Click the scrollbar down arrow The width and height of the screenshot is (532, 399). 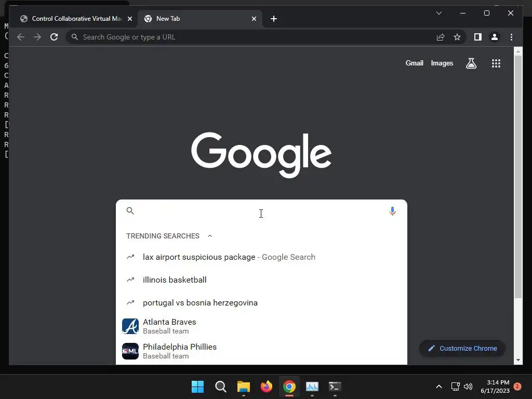click(518, 360)
